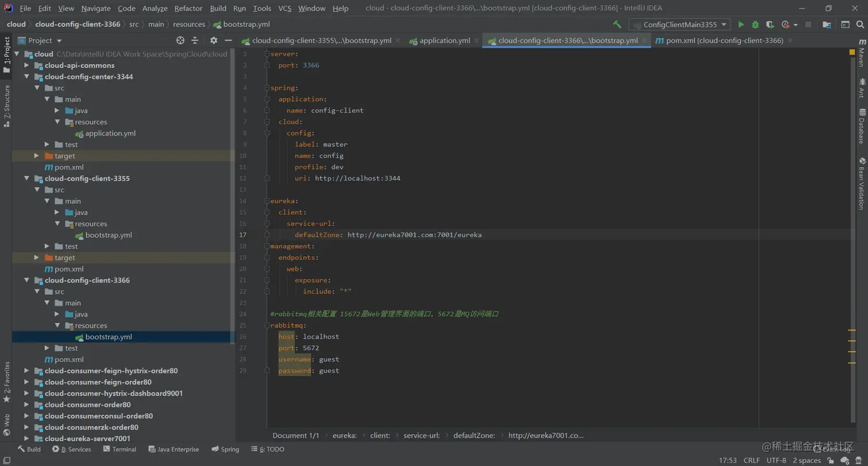
Task: Change UTF-8 file encoding in status bar
Action: click(x=776, y=460)
